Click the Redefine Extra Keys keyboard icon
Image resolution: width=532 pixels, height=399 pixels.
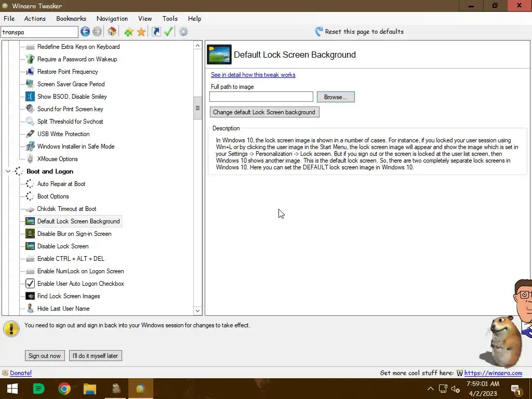pos(30,47)
